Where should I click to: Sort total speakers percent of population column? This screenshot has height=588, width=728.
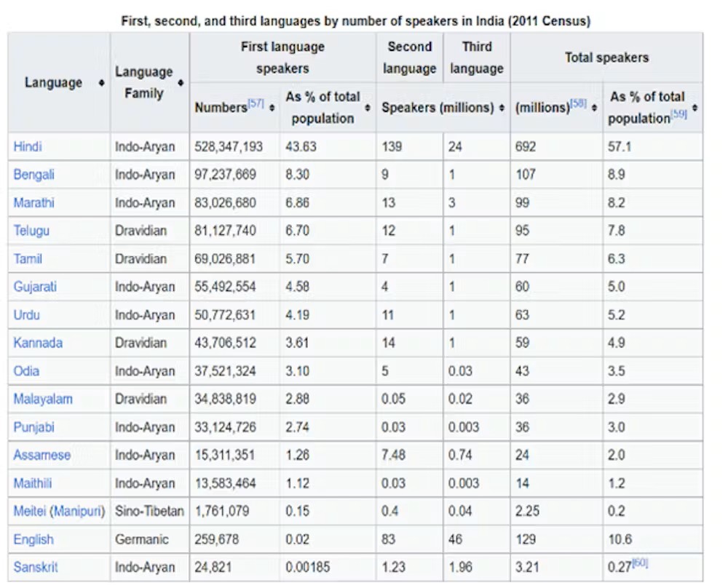(695, 108)
